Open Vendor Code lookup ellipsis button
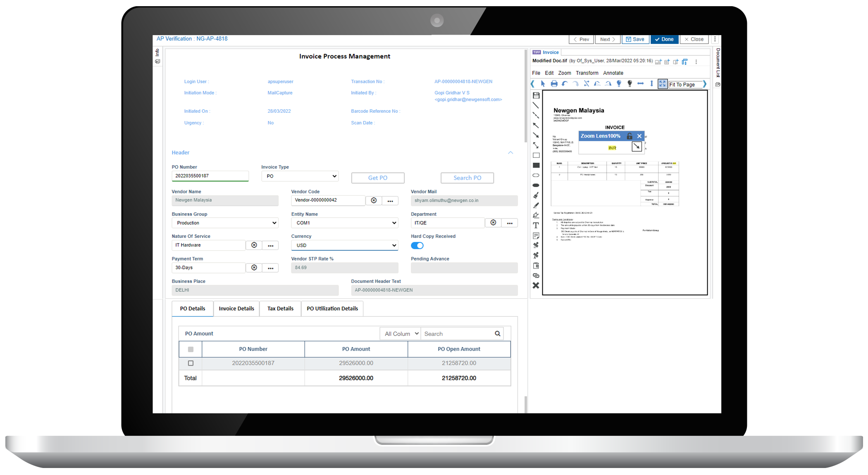The image size is (868, 475). (x=390, y=201)
